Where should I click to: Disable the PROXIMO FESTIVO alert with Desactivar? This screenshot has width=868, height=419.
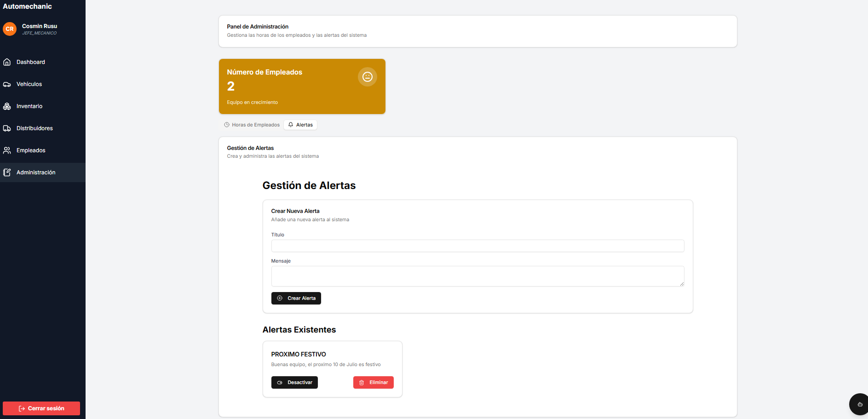(294, 382)
